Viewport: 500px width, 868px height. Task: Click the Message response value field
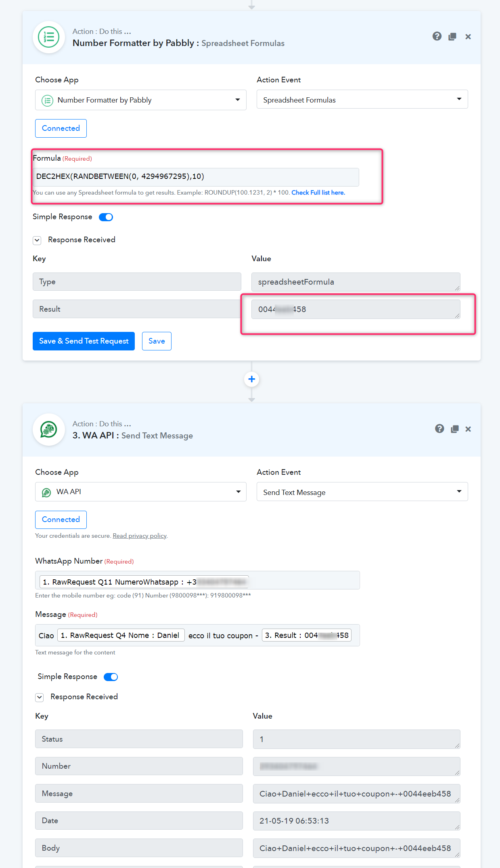pyautogui.click(x=357, y=794)
